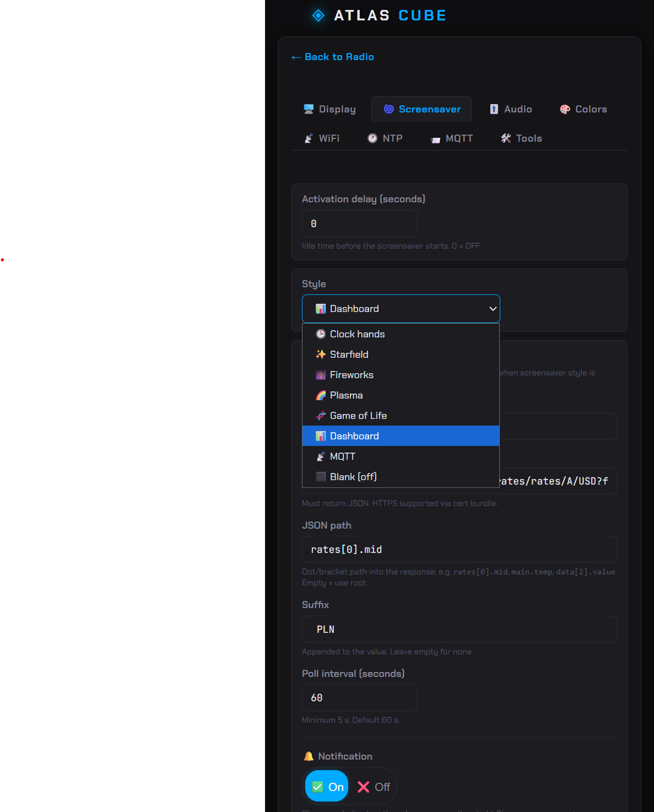This screenshot has height=812, width=654.
Task: Click the 'Minimum 5 s. Default 60 s.' hint
Action: [351, 720]
